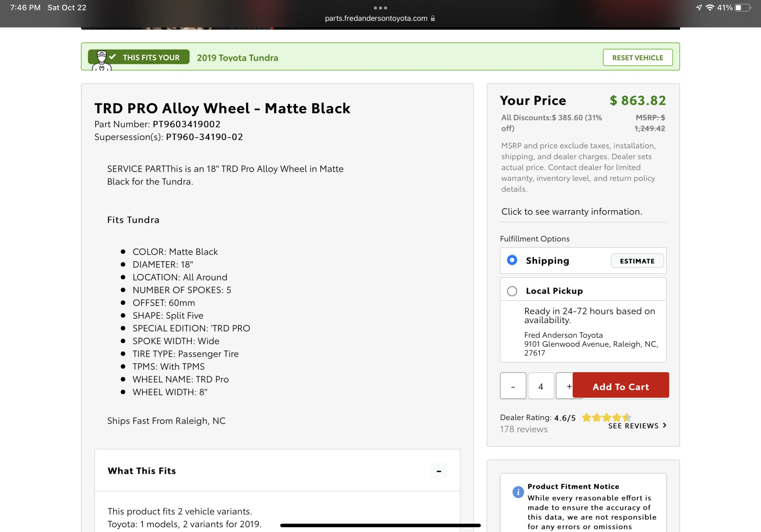
Task: Click the dealer rating stars
Action: [606, 417]
